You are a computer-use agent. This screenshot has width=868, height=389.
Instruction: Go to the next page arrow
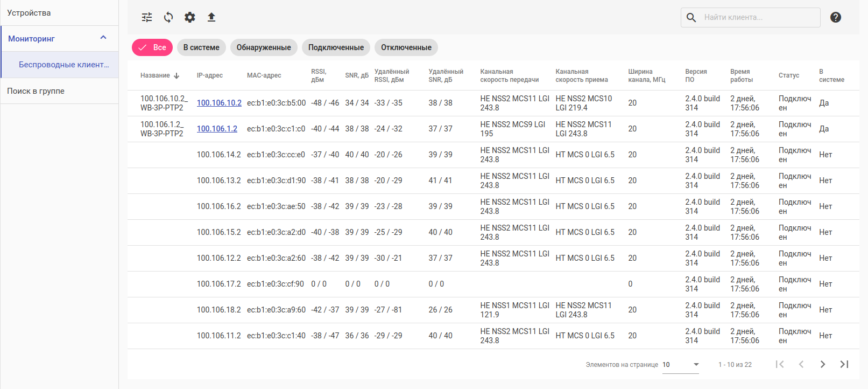point(822,365)
